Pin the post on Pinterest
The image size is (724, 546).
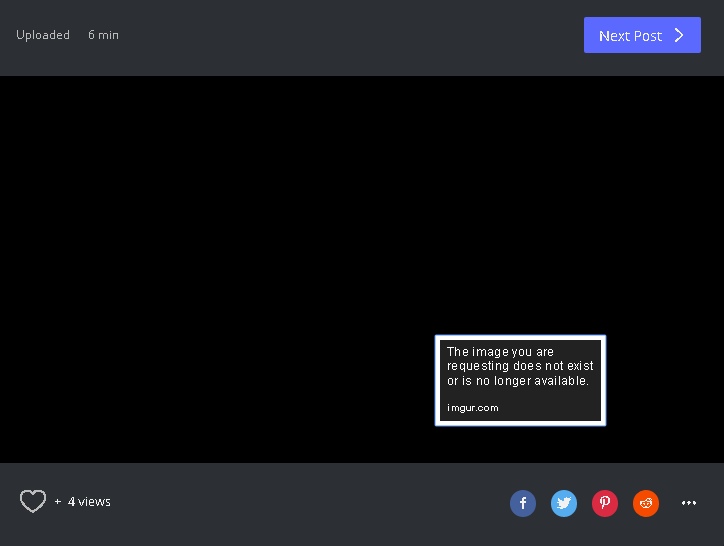[605, 503]
